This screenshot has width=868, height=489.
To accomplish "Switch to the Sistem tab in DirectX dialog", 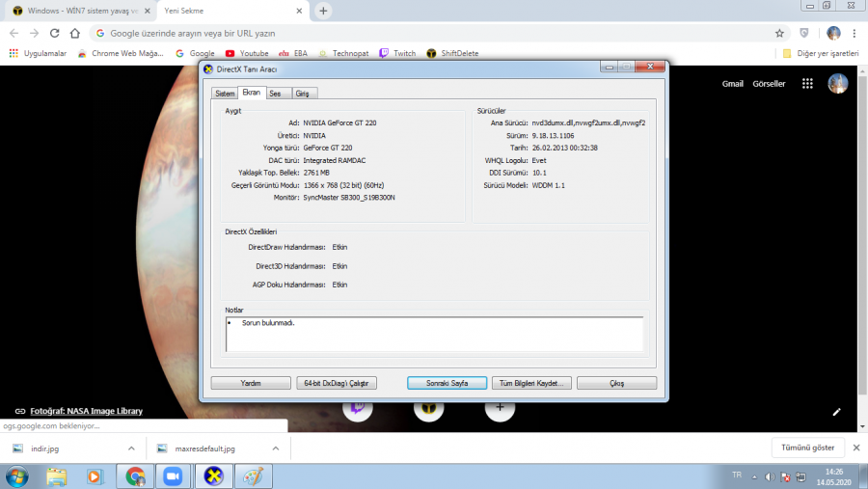I will point(225,94).
